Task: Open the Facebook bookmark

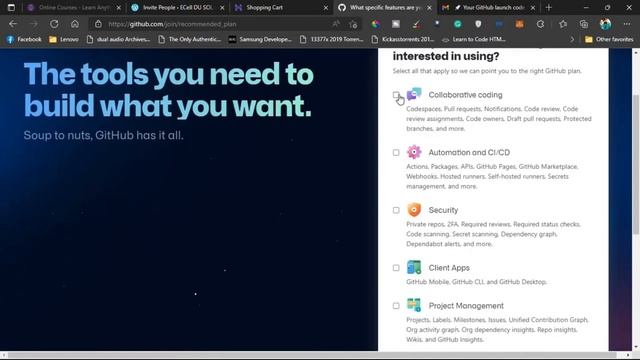Action: pyautogui.click(x=24, y=40)
